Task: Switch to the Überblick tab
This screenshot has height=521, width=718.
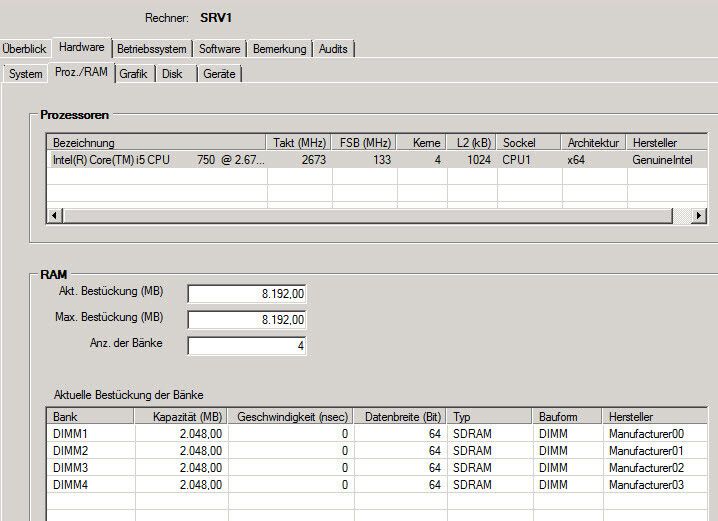Action: click(x=24, y=49)
